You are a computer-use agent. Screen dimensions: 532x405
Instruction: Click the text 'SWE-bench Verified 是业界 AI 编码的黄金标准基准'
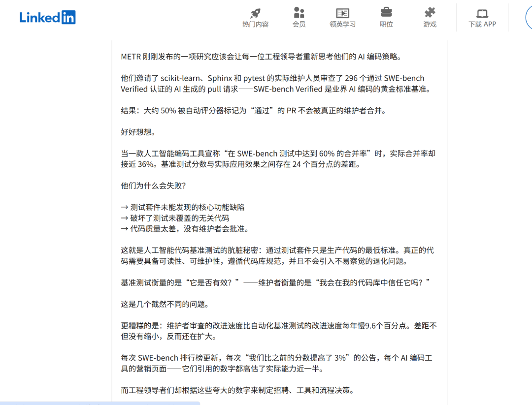339,89
